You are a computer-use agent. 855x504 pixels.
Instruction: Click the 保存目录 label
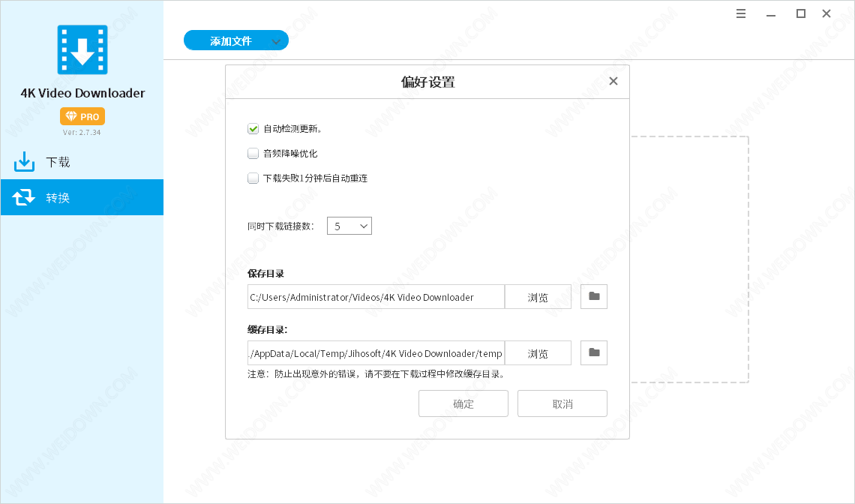pos(265,273)
